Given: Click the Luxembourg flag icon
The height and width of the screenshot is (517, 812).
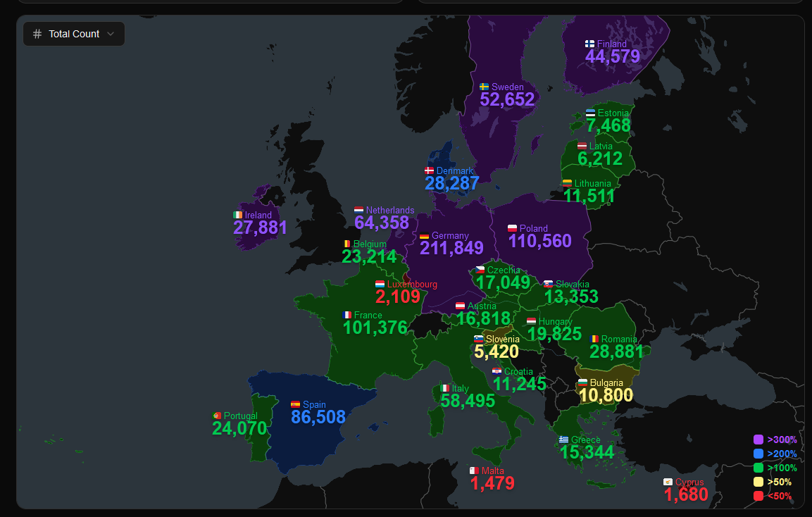Looking at the screenshot, I should tap(380, 285).
